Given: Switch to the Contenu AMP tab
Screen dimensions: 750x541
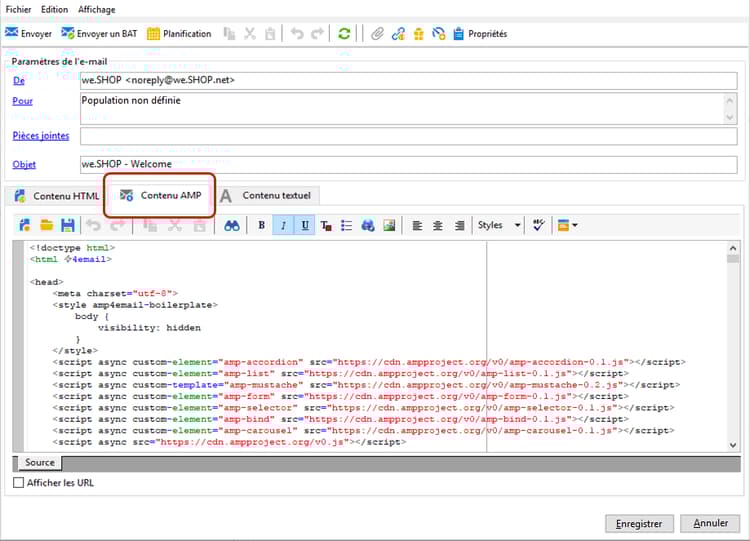Looking at the screenshot, I should (x=160, y=195).
